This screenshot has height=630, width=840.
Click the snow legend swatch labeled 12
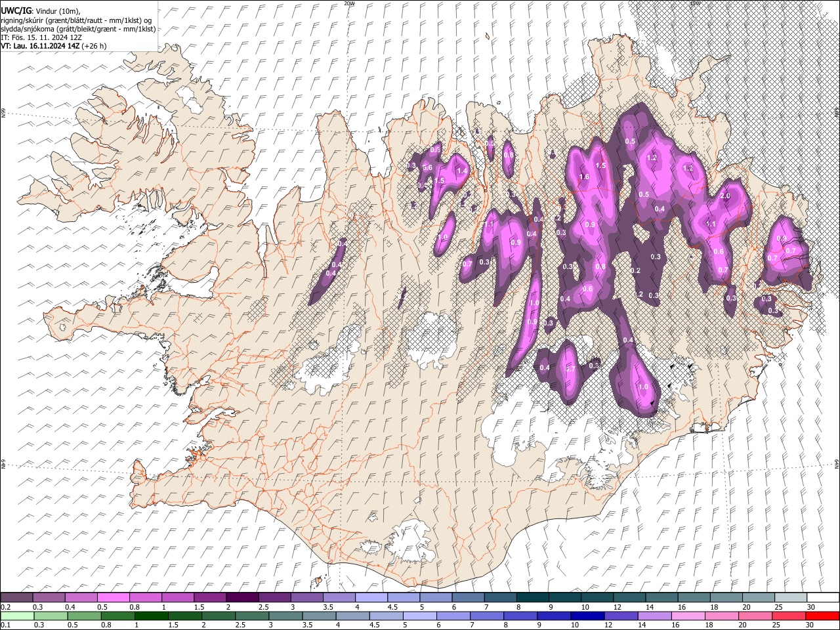[630, 597]
